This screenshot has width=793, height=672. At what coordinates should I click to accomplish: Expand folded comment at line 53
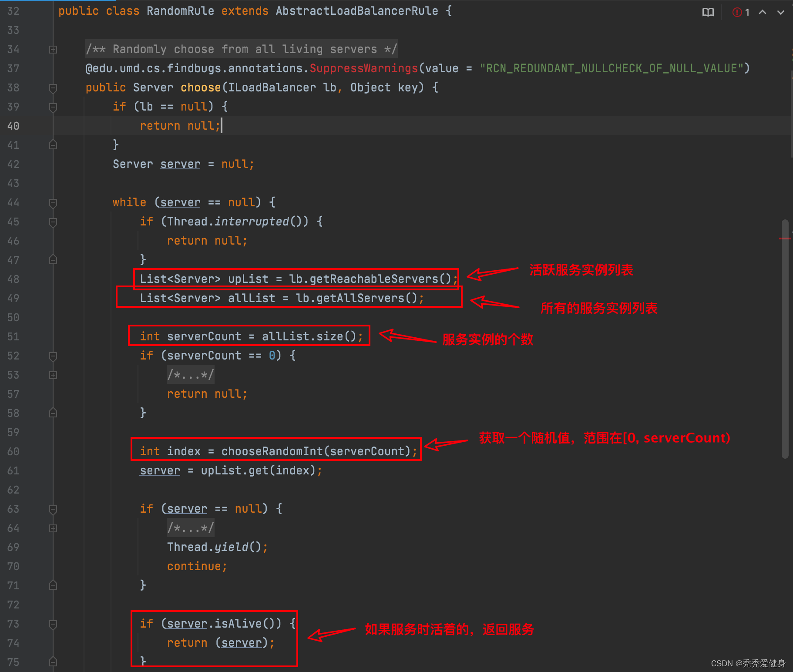(x=53, y=375)
